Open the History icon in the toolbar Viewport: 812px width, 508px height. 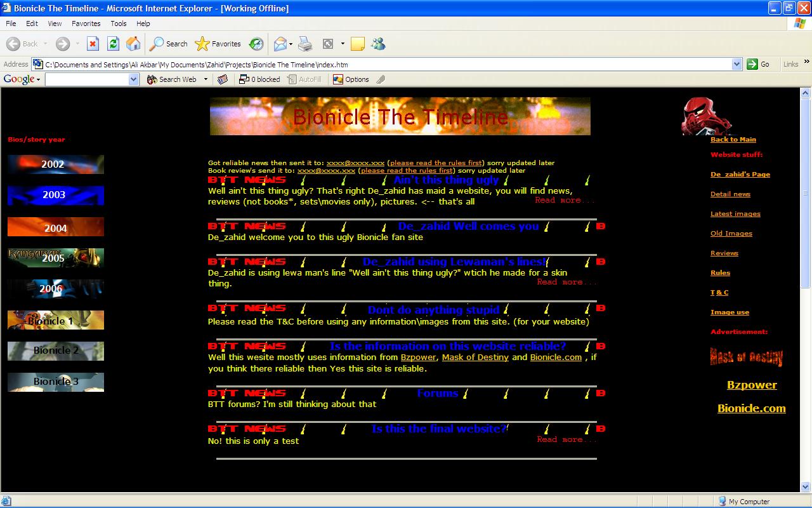256,44
